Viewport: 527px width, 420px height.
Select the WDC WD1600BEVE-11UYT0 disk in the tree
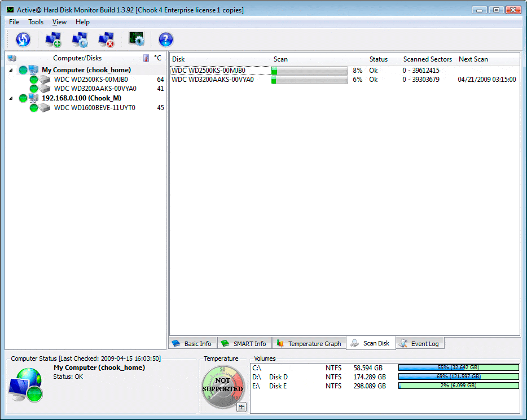click(x=94, y=108)
